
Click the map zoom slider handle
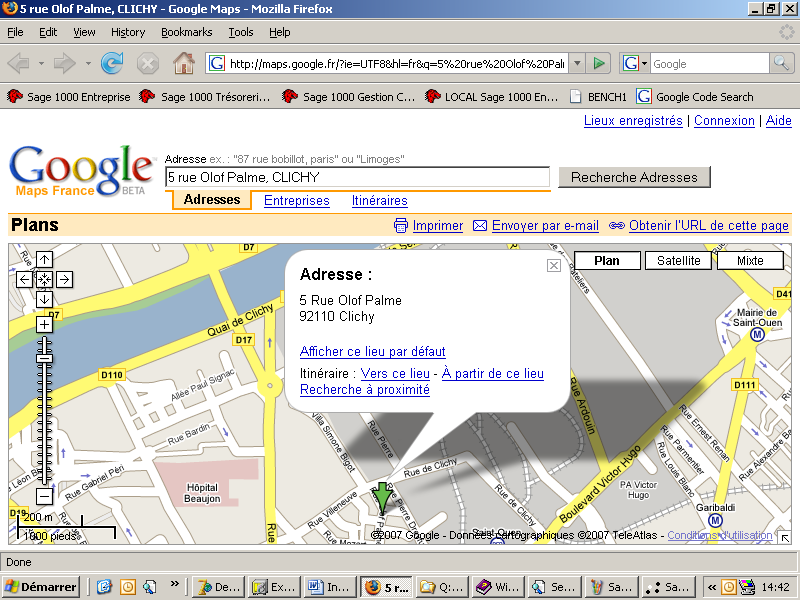[44, 359]
